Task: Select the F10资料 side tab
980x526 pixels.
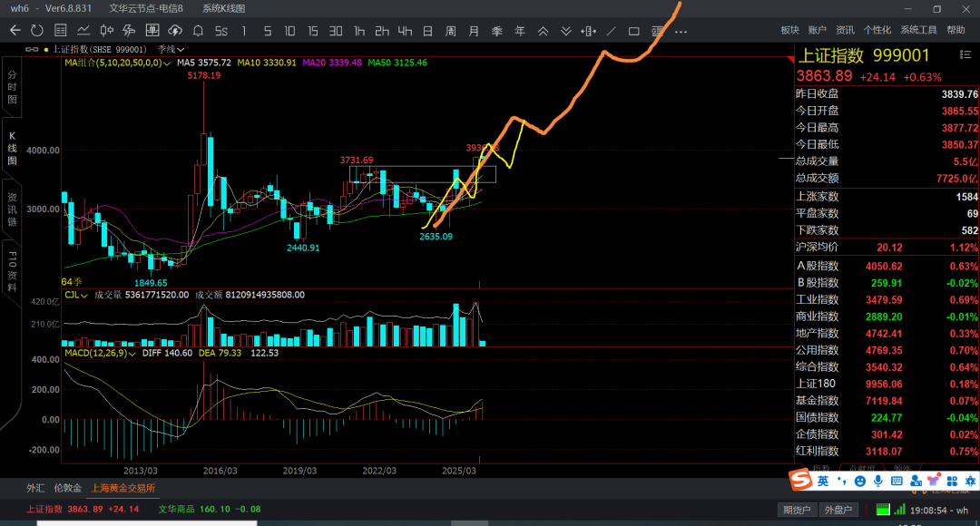Action: click(12, 271)
